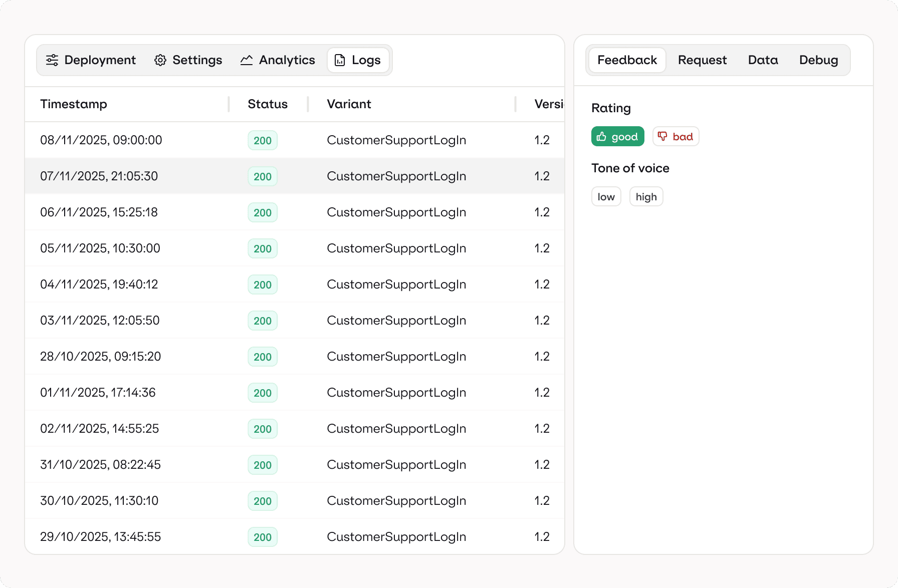Select the 08/11/2025, 09:00:00 log row
The height and width of the screenshot is (588, 898).
(x=101, y=140)
